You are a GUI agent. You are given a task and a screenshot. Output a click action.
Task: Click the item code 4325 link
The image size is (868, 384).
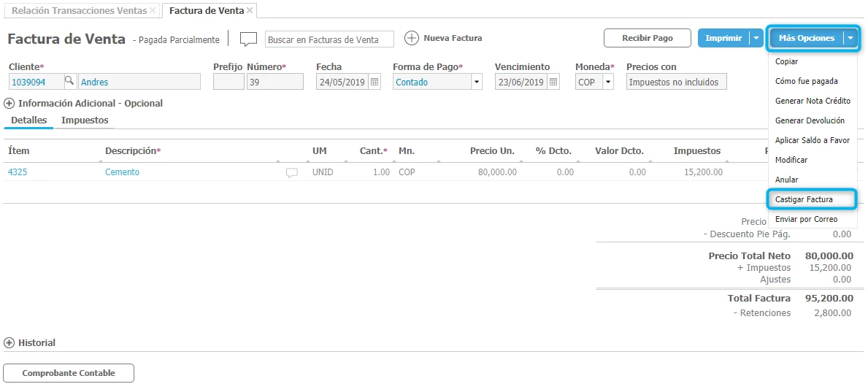pyautogui.click(x=17, y=172)
